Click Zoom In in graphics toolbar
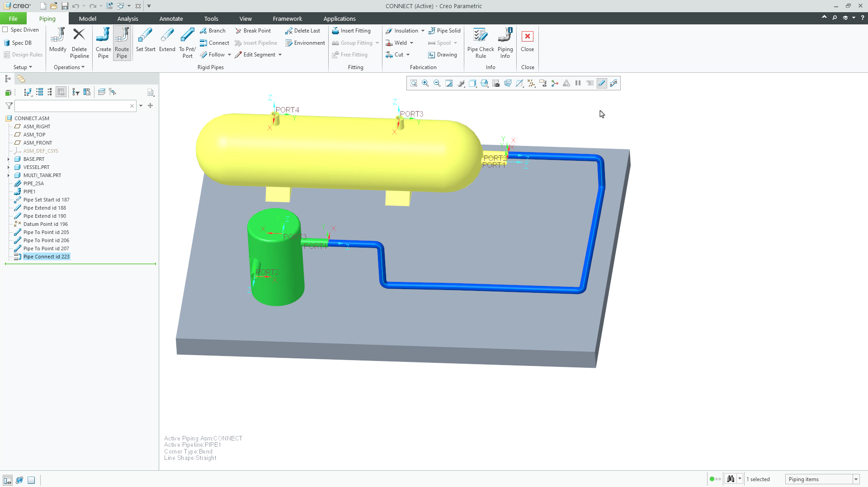 point(425,83)
